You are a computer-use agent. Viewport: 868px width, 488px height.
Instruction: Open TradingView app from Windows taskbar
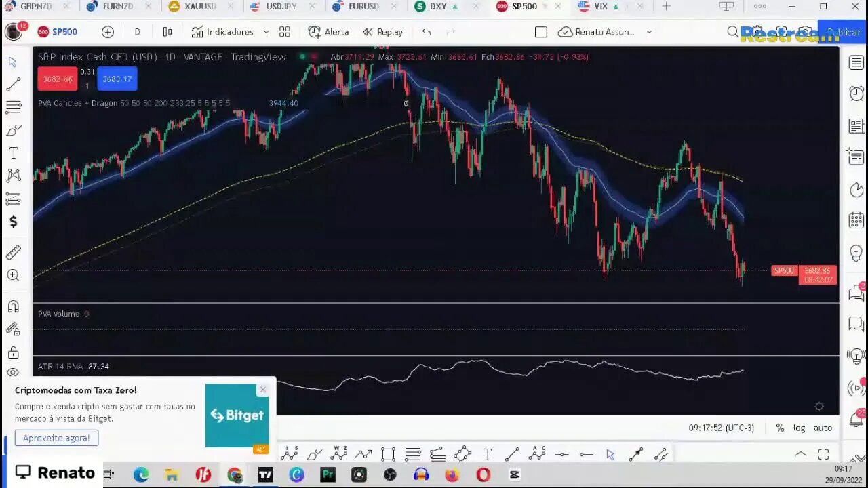coord(265,474)
